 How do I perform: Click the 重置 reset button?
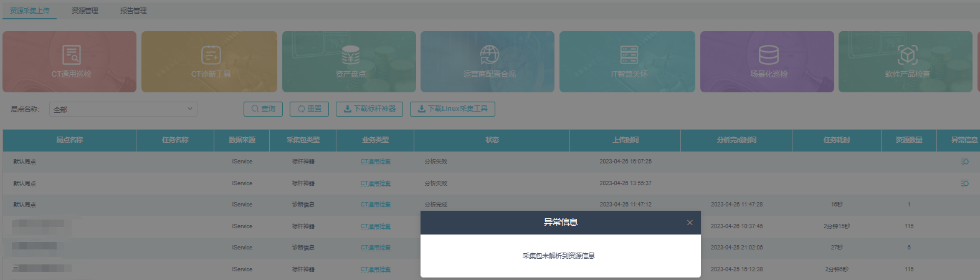(x=309, y=109)
